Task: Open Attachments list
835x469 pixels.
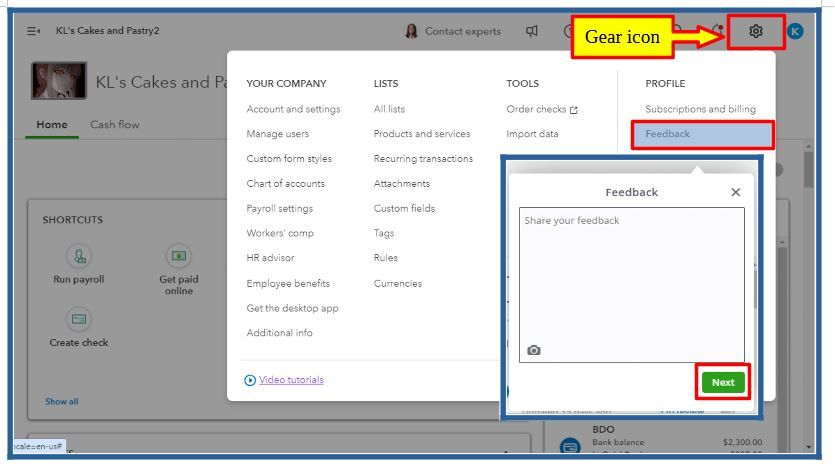Action: (x=402, y=184)
